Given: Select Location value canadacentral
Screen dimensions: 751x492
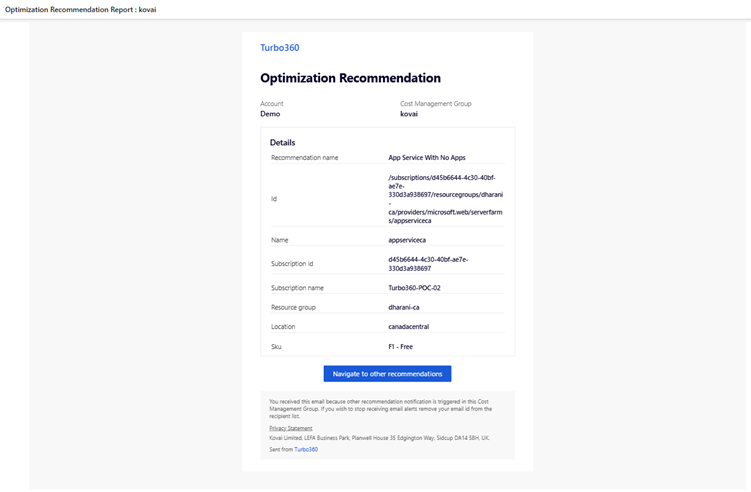Looking at the screenshot, I should tap(409, 327).
